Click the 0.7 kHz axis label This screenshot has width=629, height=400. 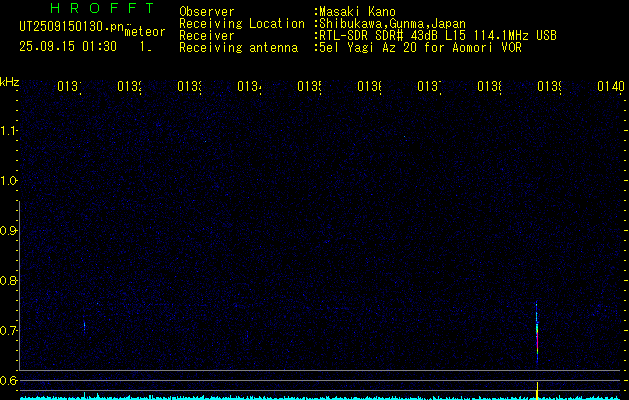click(8, 331)
